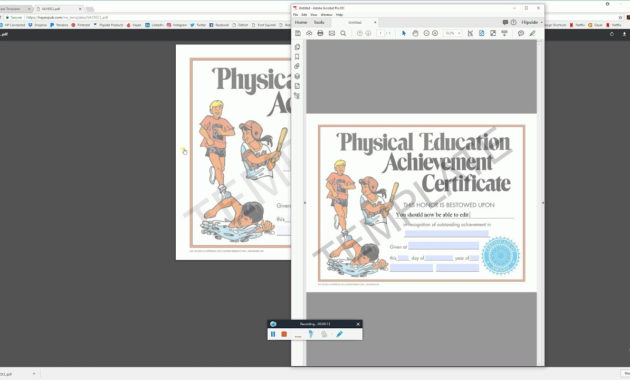Screen dimensions: 630x380
Task: Click the cloud upload icon in Acrobat toolbar
Action: [x=309, y=33]
